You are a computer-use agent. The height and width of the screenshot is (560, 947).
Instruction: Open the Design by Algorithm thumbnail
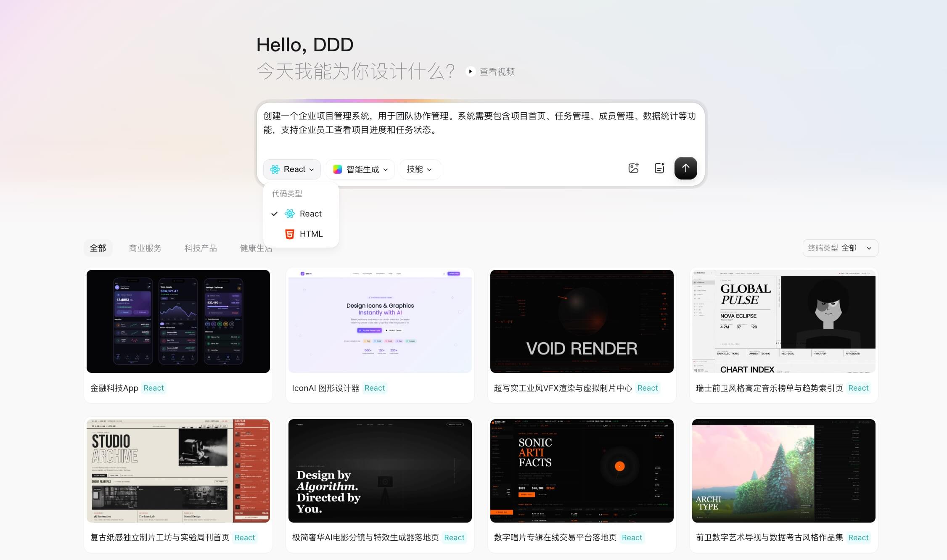380,471
